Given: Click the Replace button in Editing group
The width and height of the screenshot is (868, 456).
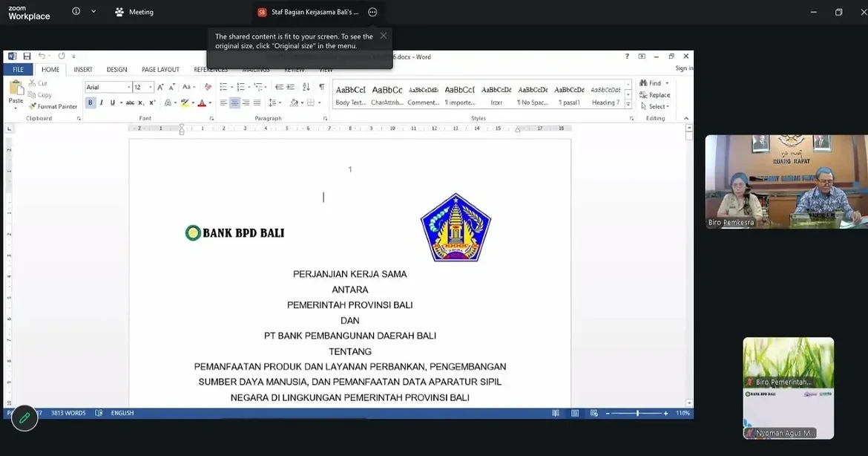Looking at the screenshot, I should tap(655, 95).
